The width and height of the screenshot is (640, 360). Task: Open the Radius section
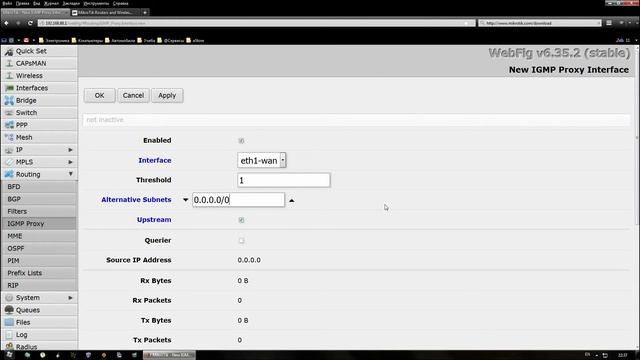(39, 346)
